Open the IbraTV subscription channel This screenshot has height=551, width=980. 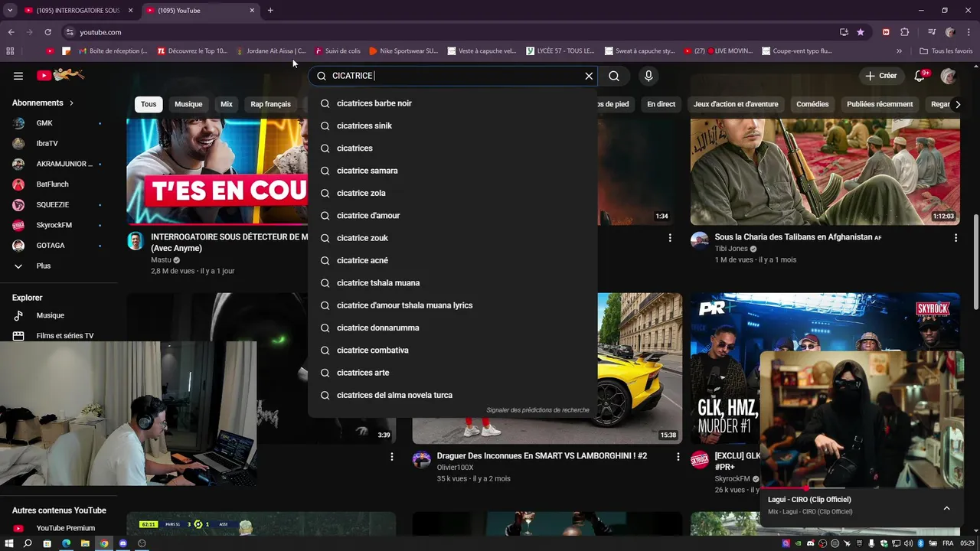[58, 143]
